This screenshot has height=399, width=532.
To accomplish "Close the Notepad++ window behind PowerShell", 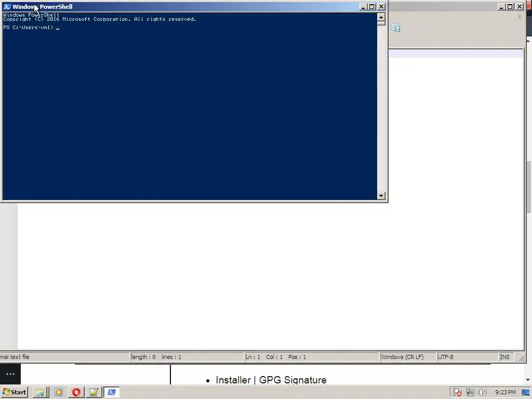I will tap(520, 6).
